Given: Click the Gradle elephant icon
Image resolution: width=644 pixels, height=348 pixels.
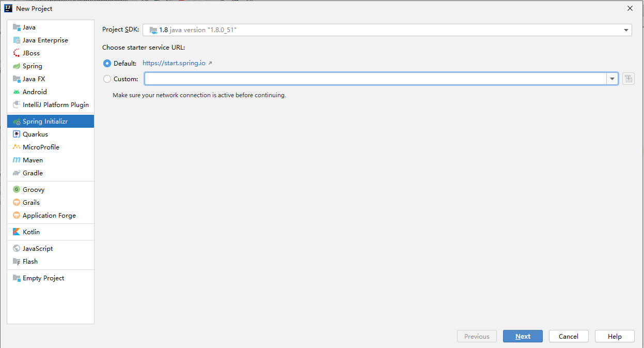Looking at the screenshot, I should (x=17, y=173).
